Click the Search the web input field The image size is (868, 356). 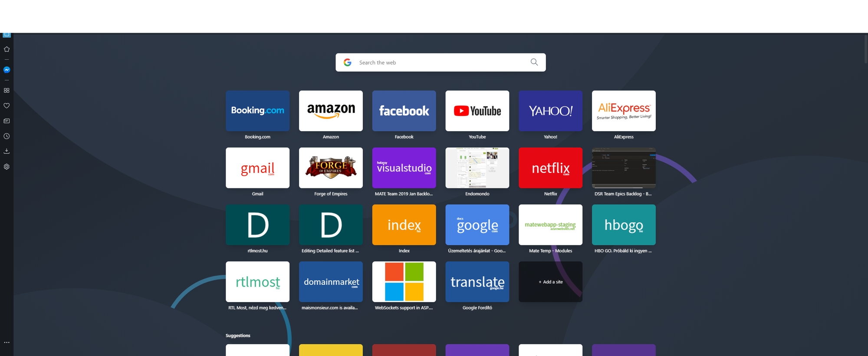coord(441,63)
